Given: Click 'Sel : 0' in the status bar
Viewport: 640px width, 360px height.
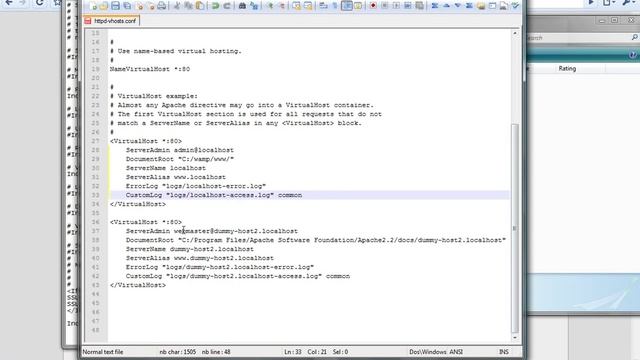Looking at the screenshot, I should 340,352.
